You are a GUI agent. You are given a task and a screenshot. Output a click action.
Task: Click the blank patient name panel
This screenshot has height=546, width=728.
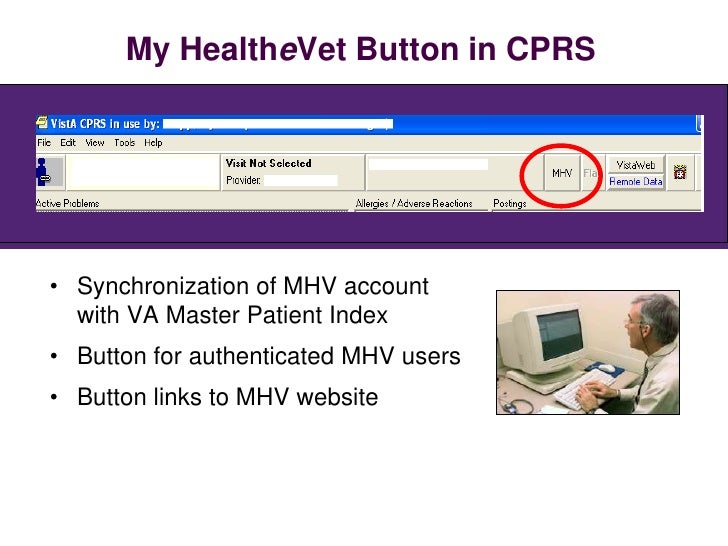(x=143, y=172)
